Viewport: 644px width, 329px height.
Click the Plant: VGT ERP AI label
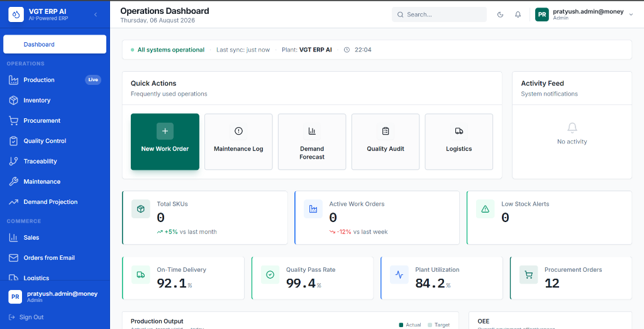307,50
